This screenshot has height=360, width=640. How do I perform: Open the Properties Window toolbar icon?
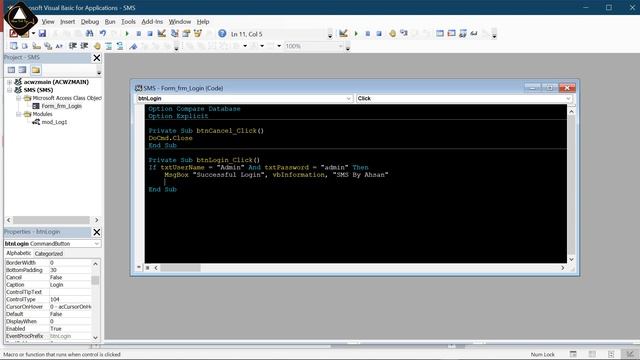coord(186,33)
